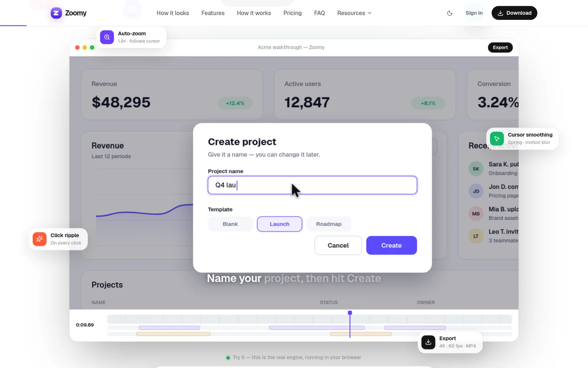Image resolution: width=588 pixels, height=368 pixels.
Task: Click the STATUS column header
Action: point(329,302)
